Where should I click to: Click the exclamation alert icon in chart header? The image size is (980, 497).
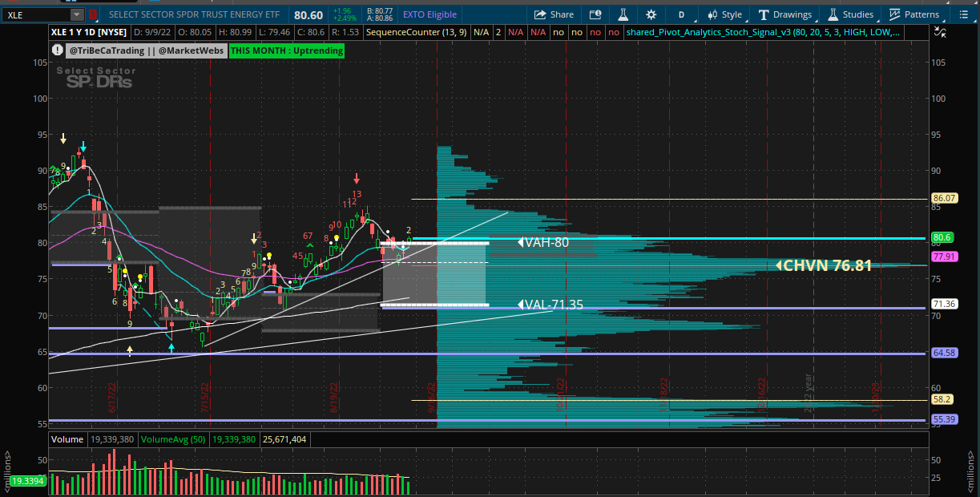coord(57,50)
